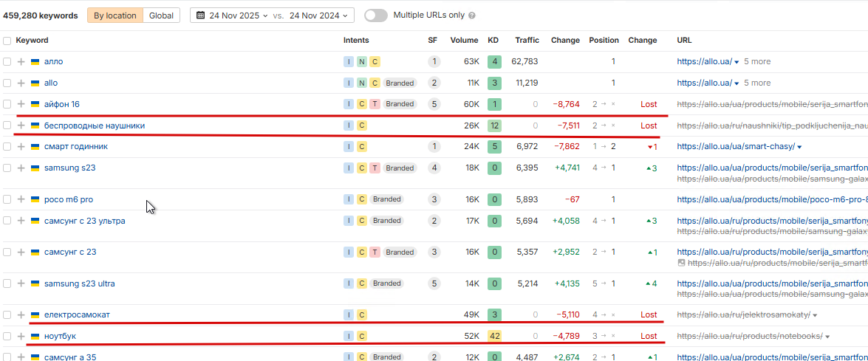Click Commercial intent badge for ноутбук
This screenshot has height=361, width=868.
(361, 336)
